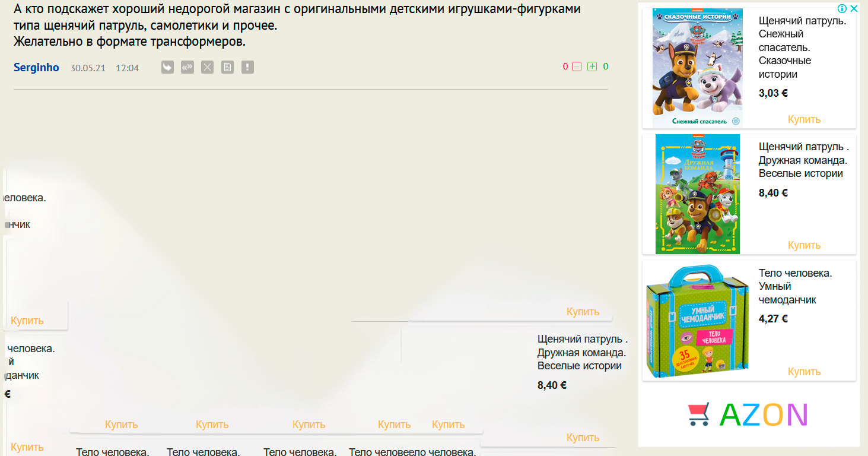
Task: Click the X delete icon under the post
Action: point(207,67)
